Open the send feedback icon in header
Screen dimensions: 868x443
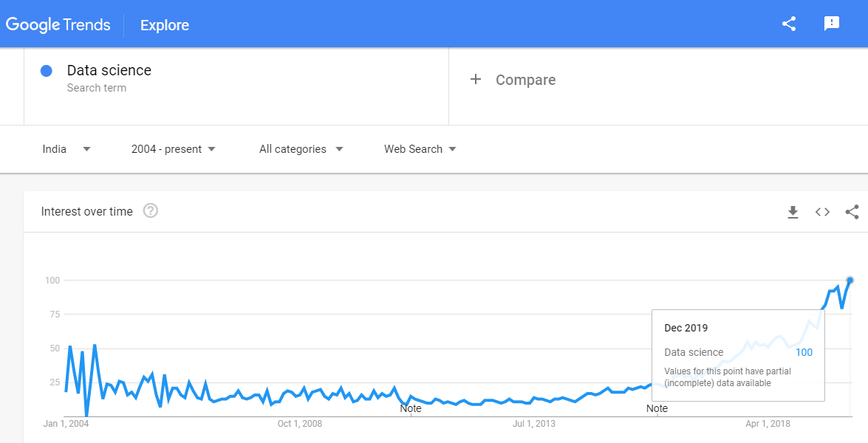tap(832, 24)
